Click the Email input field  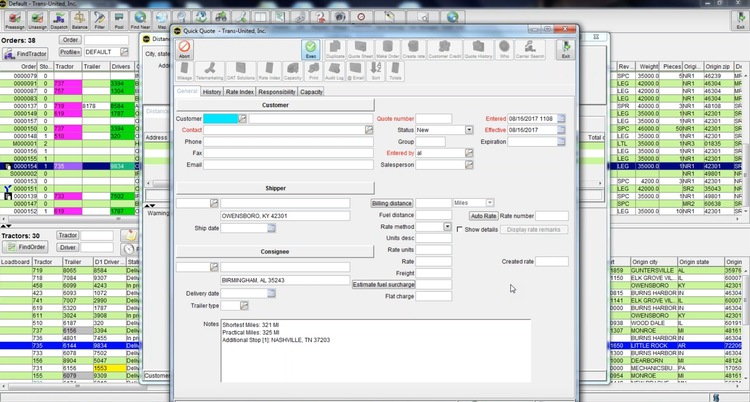[288, 165]
